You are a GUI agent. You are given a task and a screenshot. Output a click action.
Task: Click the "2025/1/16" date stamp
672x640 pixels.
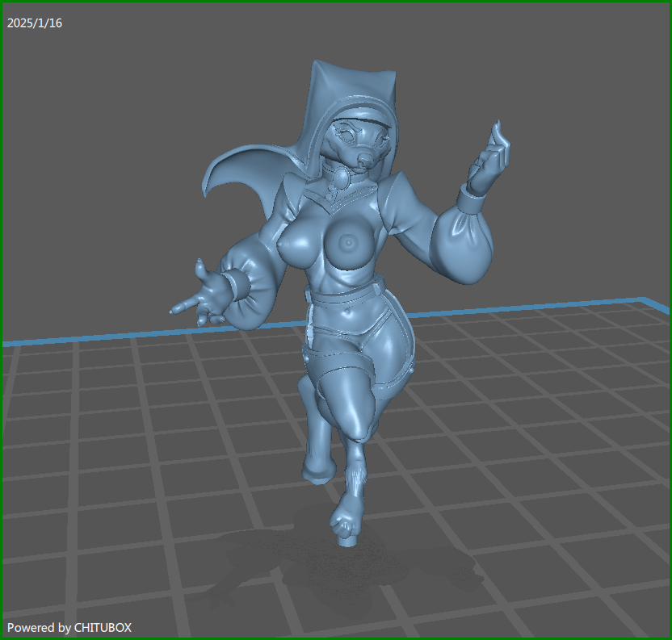(35, 23)
